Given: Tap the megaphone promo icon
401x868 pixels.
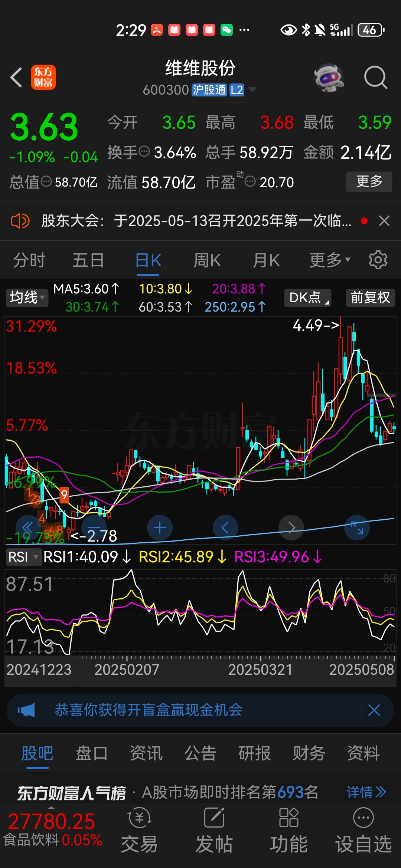Looking at the screenshot, I should pos(26,710).
